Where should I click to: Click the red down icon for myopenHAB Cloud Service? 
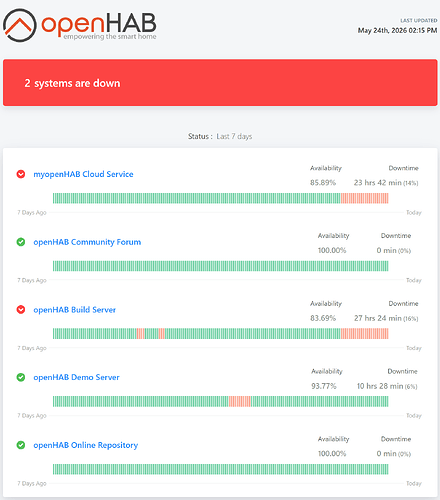[21, 174]
